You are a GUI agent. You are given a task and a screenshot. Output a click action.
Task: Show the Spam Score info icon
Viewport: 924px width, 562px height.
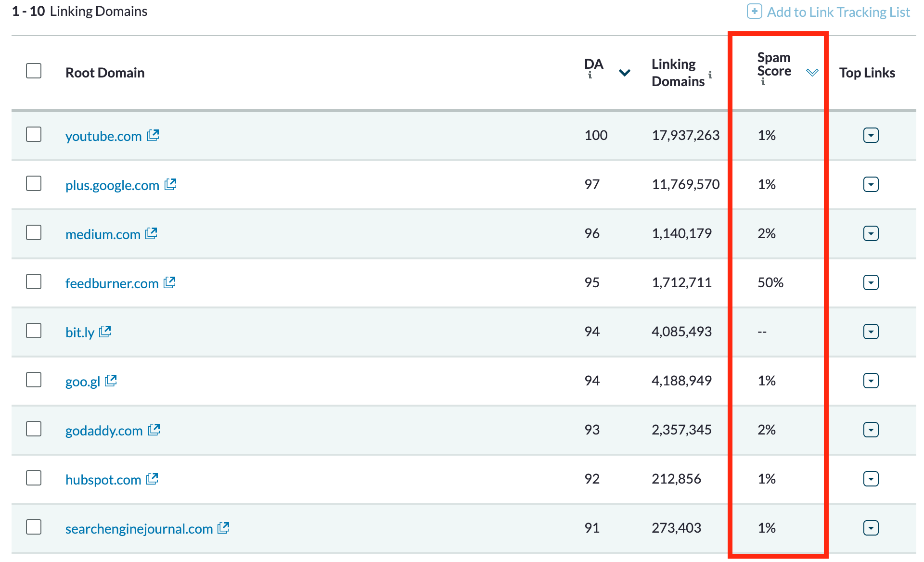coord(763,82)
